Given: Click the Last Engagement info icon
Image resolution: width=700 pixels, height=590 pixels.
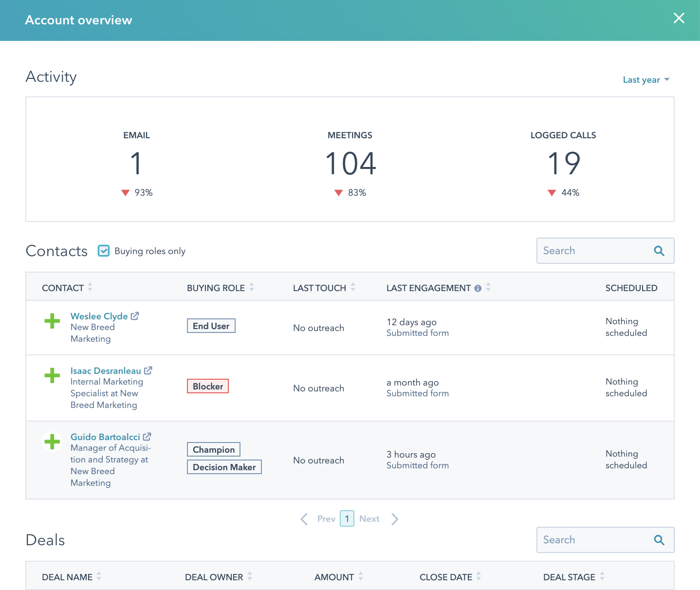Looking at the screenshot, I should [x=478, y=288].
